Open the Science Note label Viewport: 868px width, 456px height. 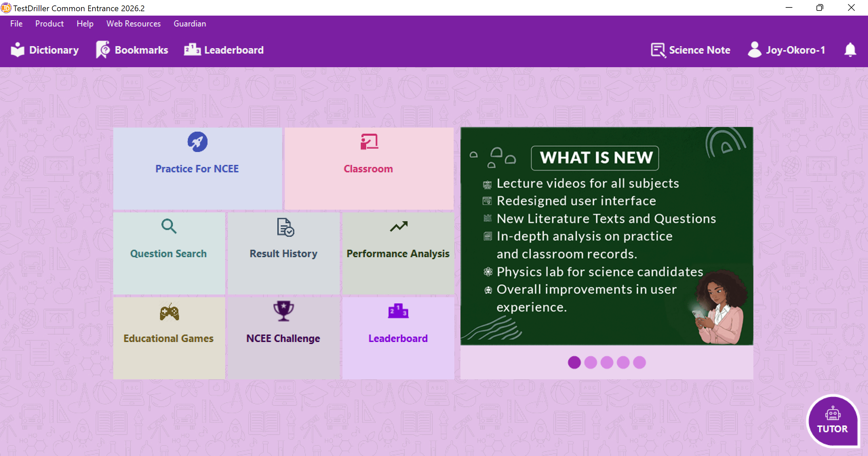[700, 50]
